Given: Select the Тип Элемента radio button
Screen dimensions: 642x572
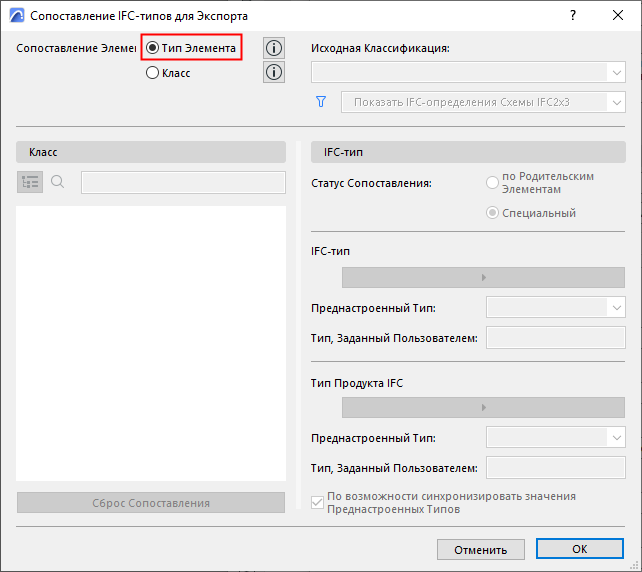Looking at the screenshot, I should click(153, 48).
